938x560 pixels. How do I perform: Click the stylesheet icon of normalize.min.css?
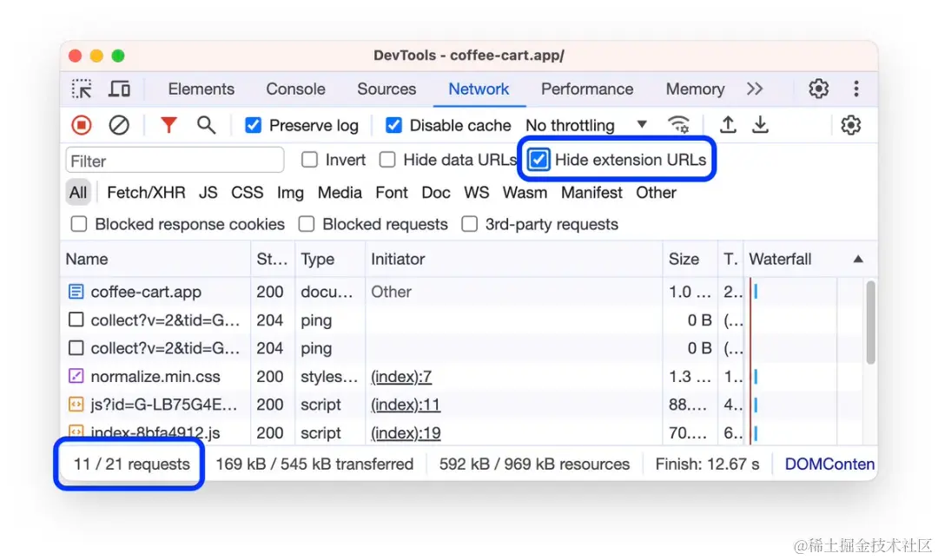(76, 376)
